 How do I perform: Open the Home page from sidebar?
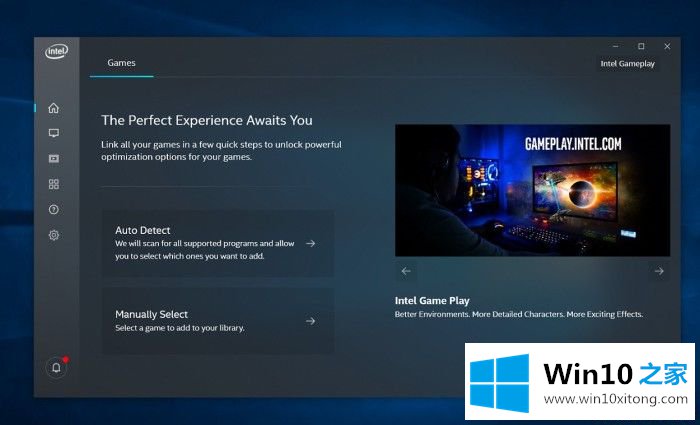click(x=54, y=108)
